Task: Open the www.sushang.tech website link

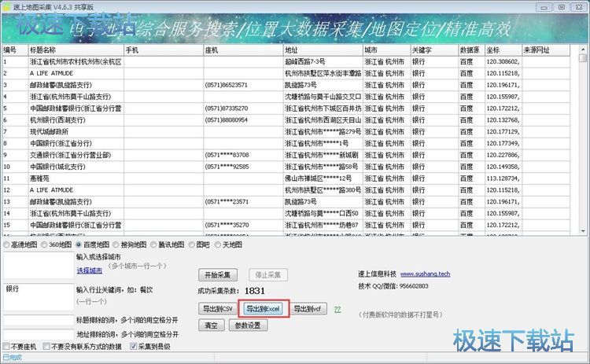Action: 425,274
